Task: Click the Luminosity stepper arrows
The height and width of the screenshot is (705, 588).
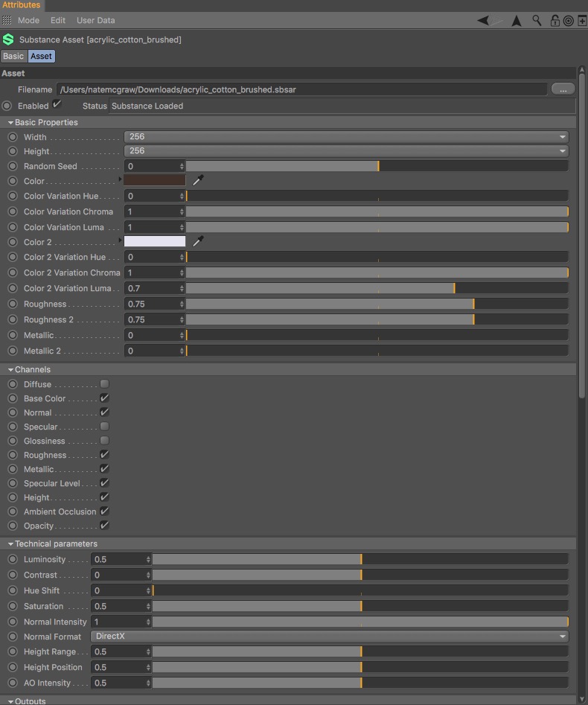Action: click(x=148, y=559)
